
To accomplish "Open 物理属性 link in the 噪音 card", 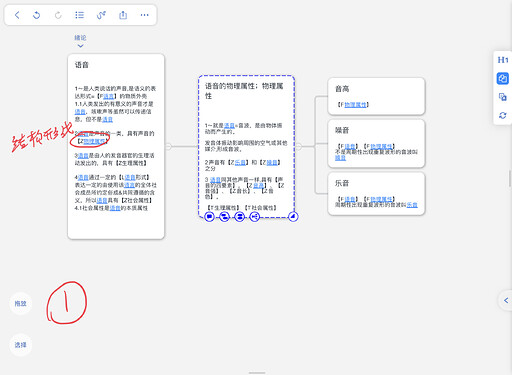I will pos(381,146).
